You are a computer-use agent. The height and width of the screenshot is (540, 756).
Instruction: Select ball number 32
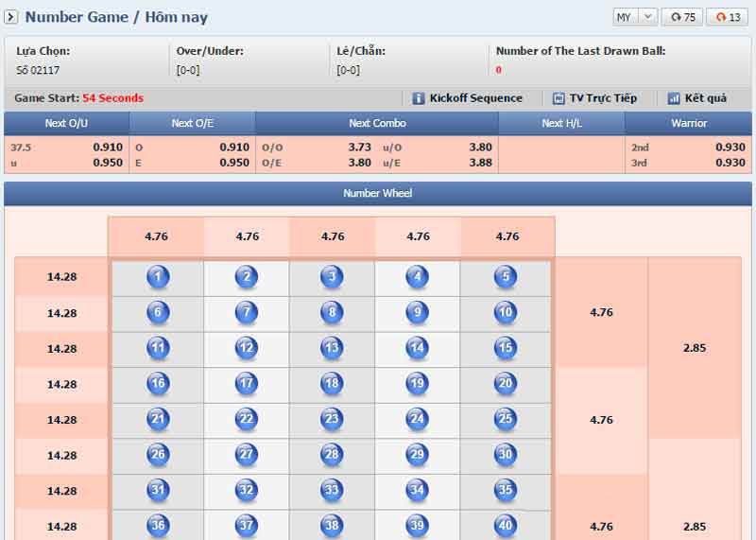coord(247,490)
